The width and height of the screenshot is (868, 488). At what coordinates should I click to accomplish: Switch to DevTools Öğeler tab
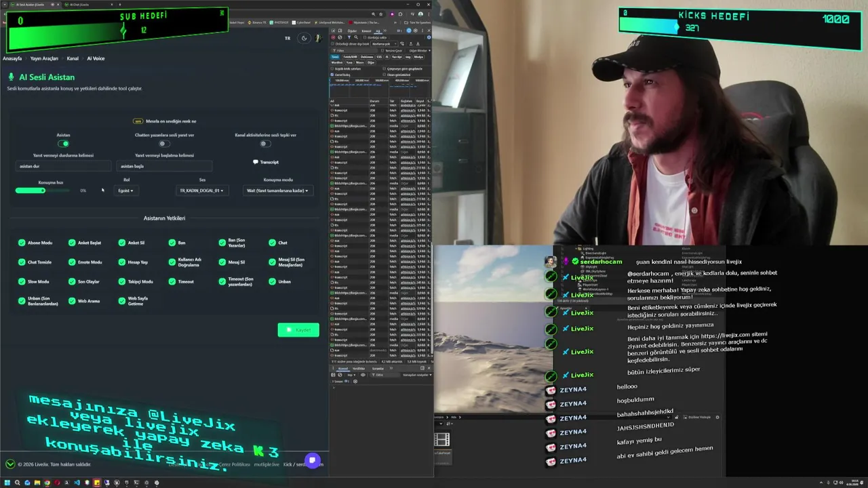coord(352,31)
